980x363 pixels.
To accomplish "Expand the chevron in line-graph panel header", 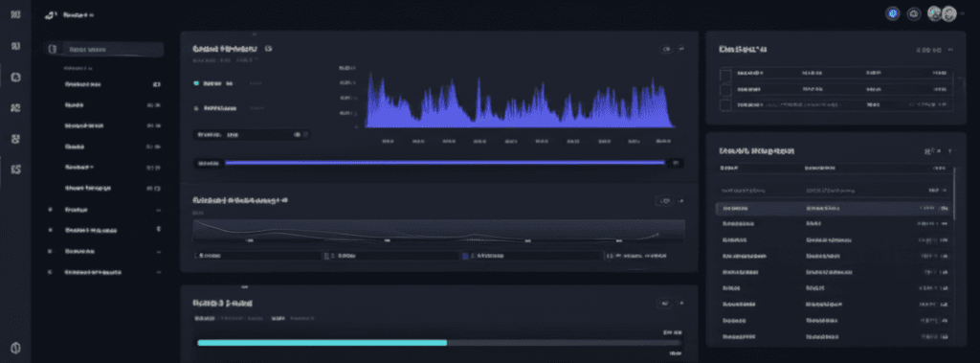I will coord(681,201).
